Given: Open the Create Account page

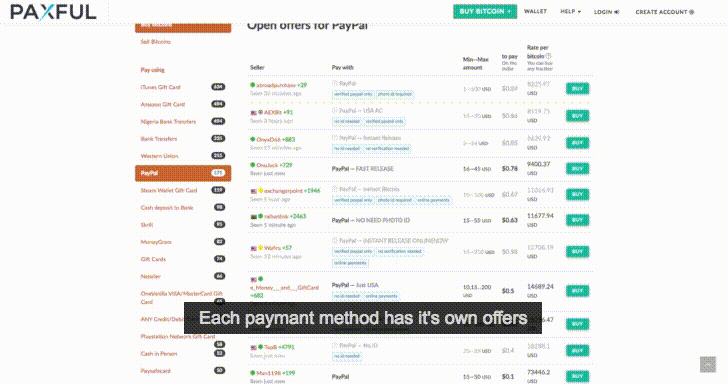Looking at the screenshot, I should 664,12.
